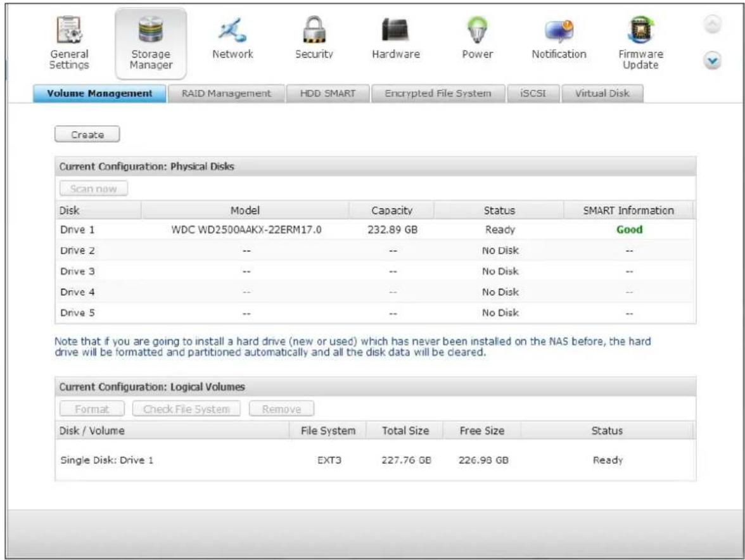Click the Format button
This screenshot has height=560, width=745.
(x=92, y=409)
